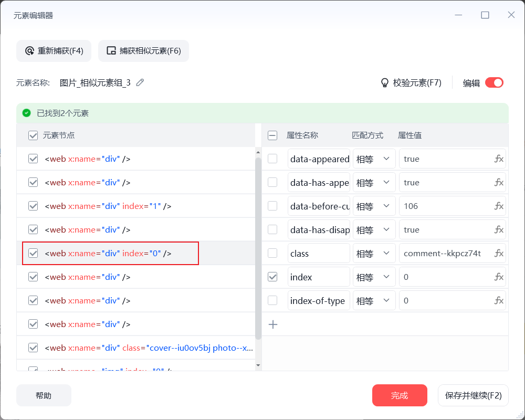Uncheck the index attribute checkbox
Screen dimensions: 525x420
pyautogui.click(x=272, y=277)
